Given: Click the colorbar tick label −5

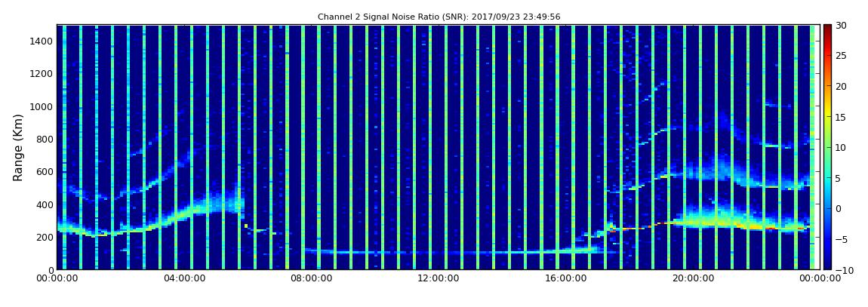Looking at the screenshot, I should pyautogui.click(x=841, y=239).
